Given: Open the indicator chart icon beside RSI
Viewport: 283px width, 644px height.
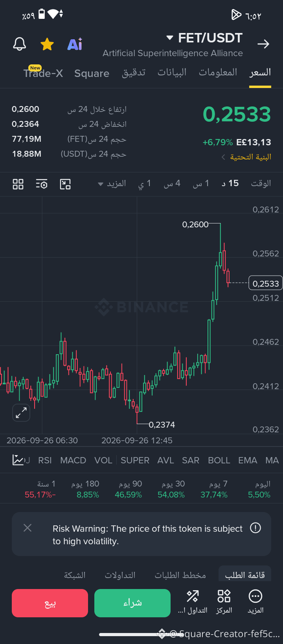Looking at the screenshot, I should 18,460.
